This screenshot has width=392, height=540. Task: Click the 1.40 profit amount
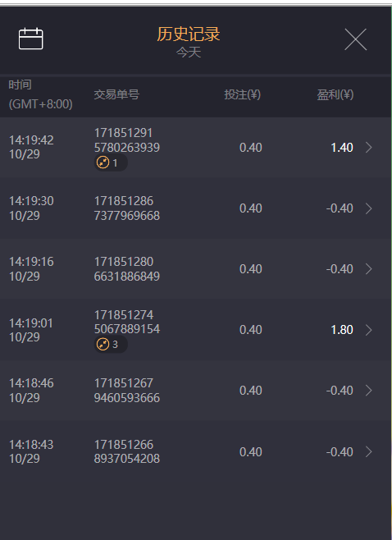(x=342, y=148)
